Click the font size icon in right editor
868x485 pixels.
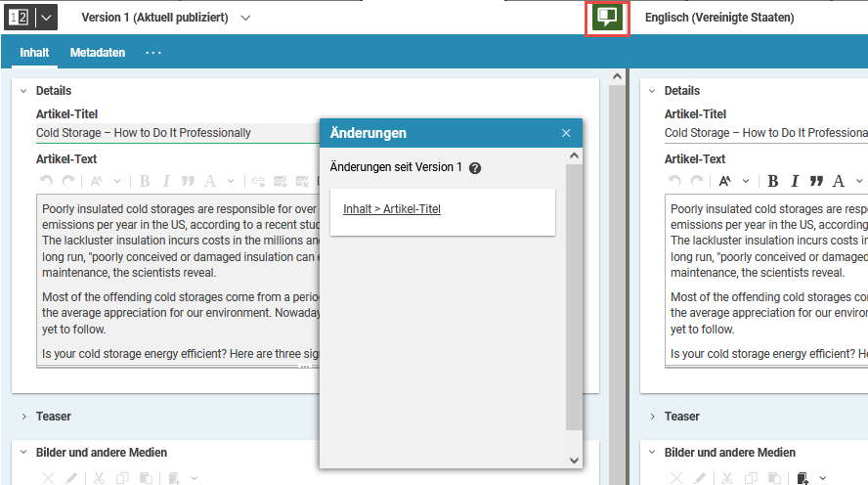(725, 181)
